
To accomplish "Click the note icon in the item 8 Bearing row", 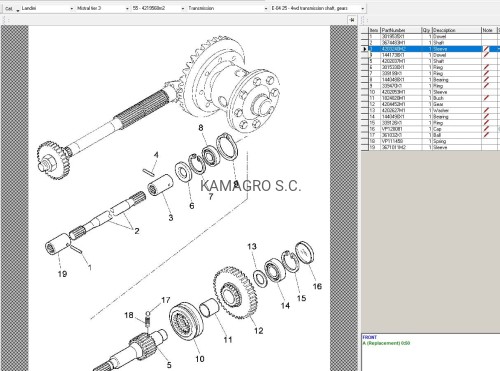I will click(486, 80).
